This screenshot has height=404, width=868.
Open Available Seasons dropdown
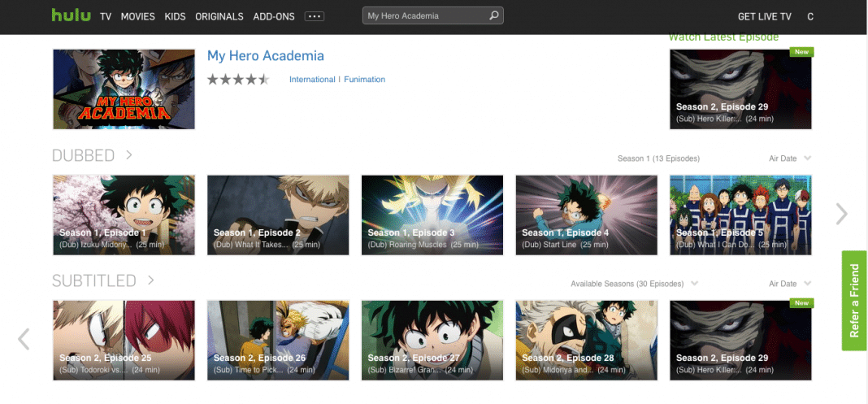(x=635, y=284)
